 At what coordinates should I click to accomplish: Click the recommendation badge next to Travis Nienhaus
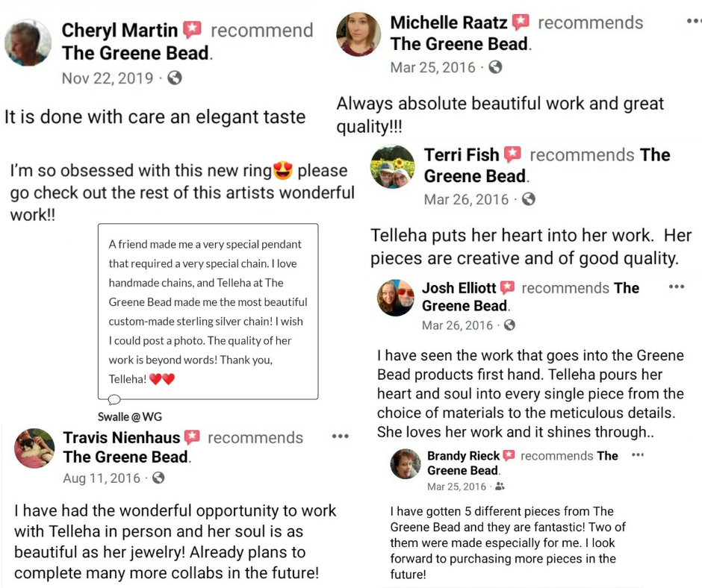(192, 438)
